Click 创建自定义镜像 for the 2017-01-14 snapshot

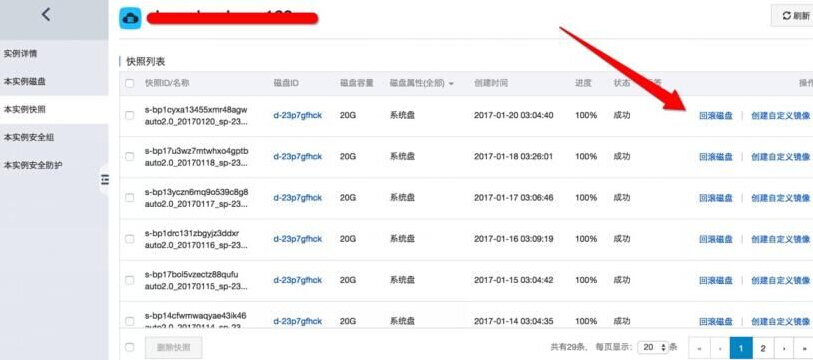(x=780, y=321)
